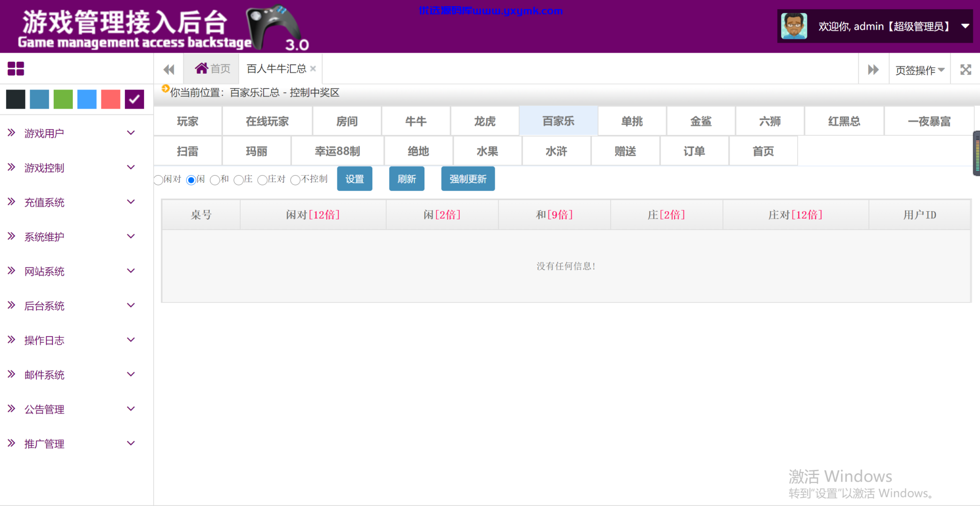Click double-arrow icon beside 充值系统
Viewport: 980px width, 506px height.
tap(11, 202)
